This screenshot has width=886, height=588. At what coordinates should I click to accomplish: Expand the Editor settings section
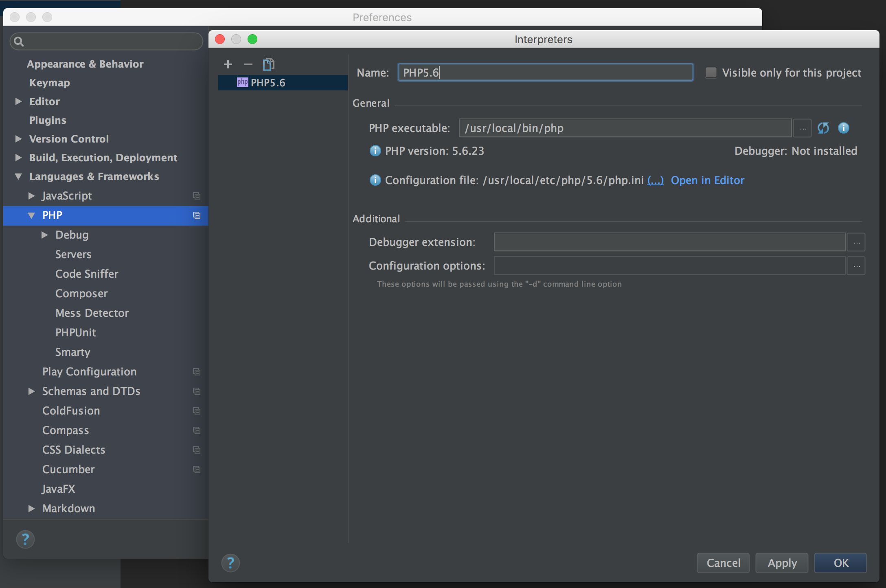coord(18,101)
